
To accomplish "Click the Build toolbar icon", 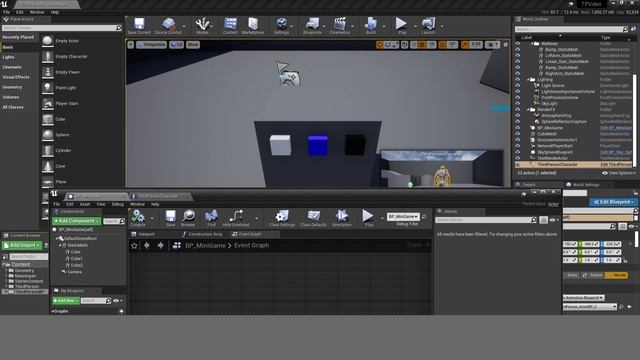I will (x=371, y=26).
